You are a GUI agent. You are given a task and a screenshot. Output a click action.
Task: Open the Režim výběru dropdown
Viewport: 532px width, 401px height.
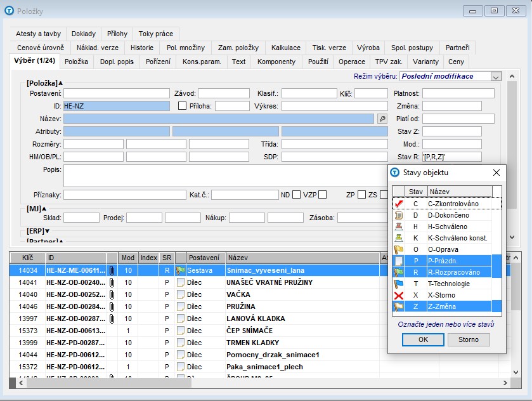click(x=496, y=77)
